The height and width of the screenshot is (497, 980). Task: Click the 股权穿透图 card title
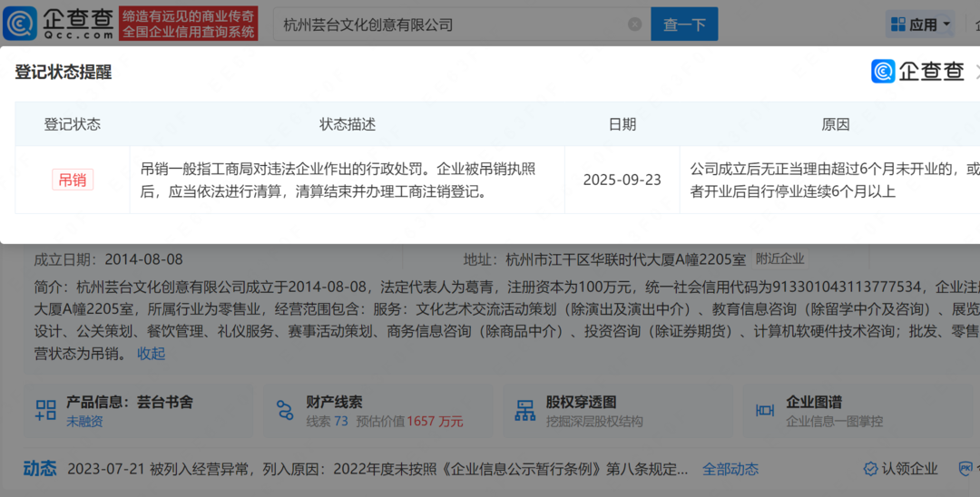582,402
